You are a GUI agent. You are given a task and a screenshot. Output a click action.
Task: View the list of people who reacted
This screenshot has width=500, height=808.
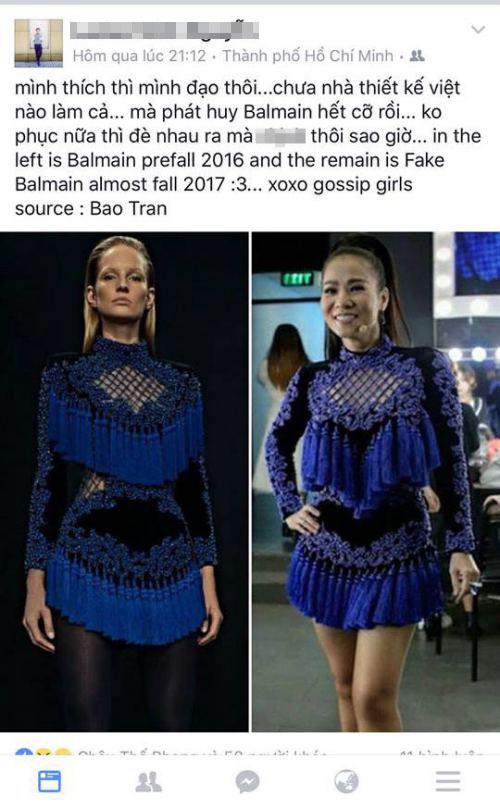201,753
